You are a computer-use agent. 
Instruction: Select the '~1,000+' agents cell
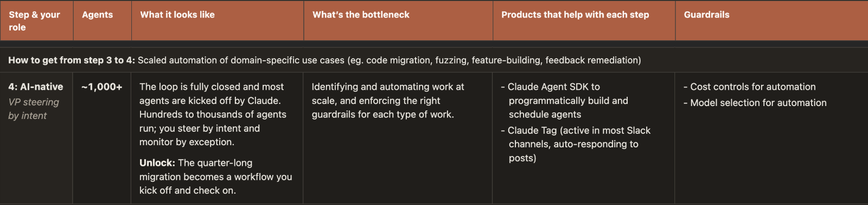point(102,87)
